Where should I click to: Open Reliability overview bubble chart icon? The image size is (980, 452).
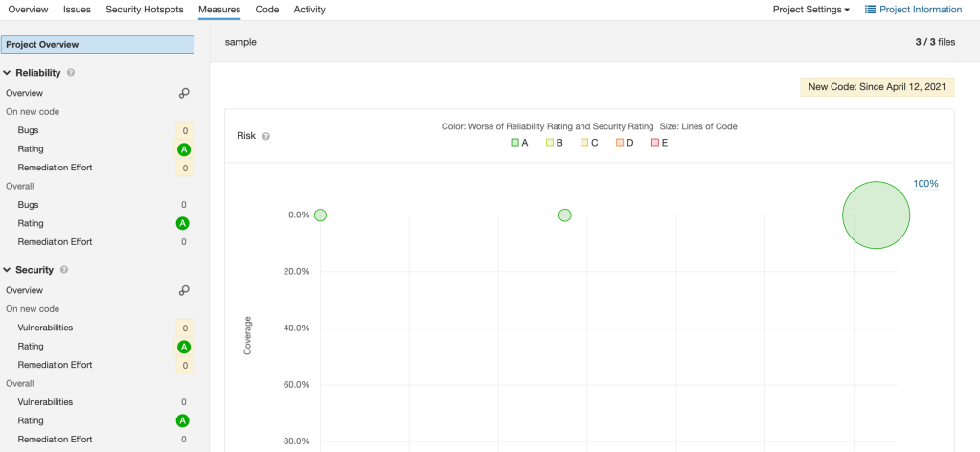tap(184, 93)
